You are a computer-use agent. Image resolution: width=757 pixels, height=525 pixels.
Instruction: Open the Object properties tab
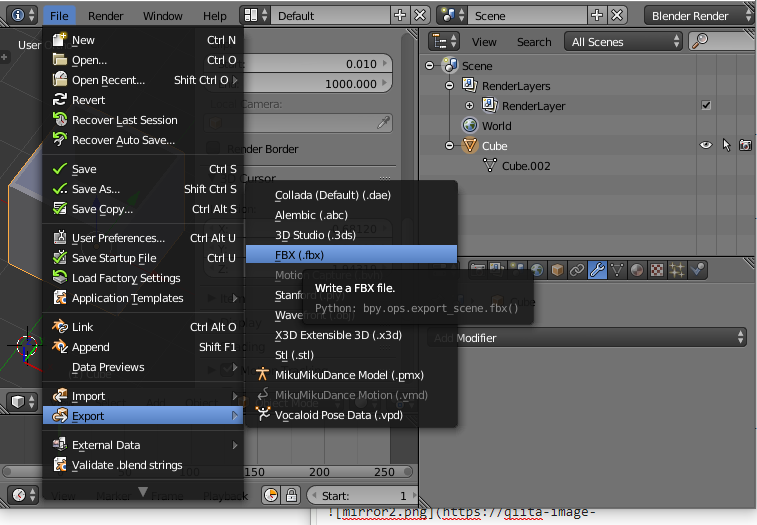(x=557, y=270)
